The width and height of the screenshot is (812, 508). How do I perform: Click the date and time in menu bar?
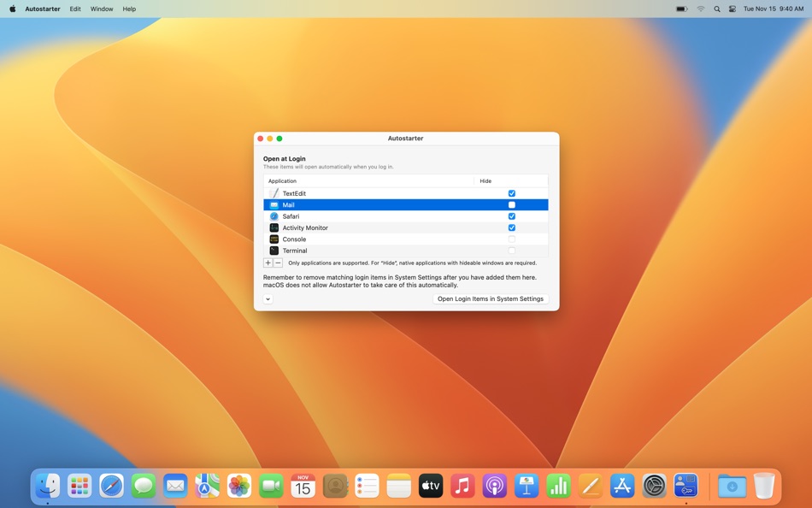[x=774, y=9]
